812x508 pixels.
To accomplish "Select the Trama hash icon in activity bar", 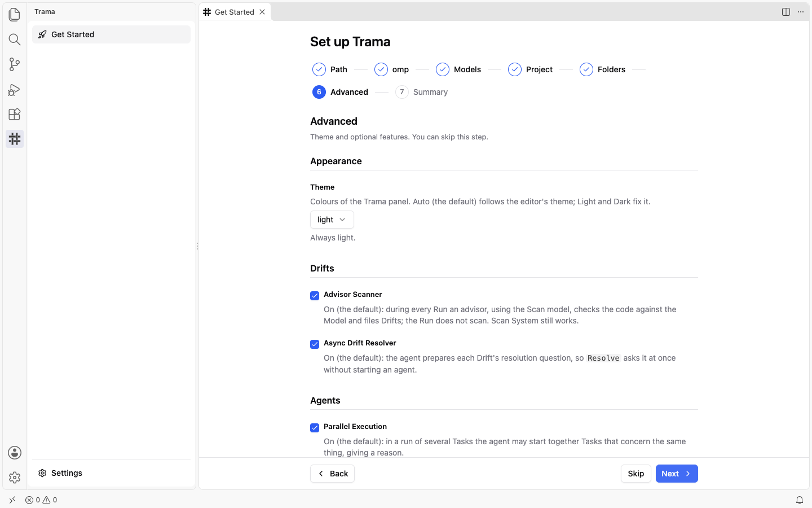I will 15,139.
